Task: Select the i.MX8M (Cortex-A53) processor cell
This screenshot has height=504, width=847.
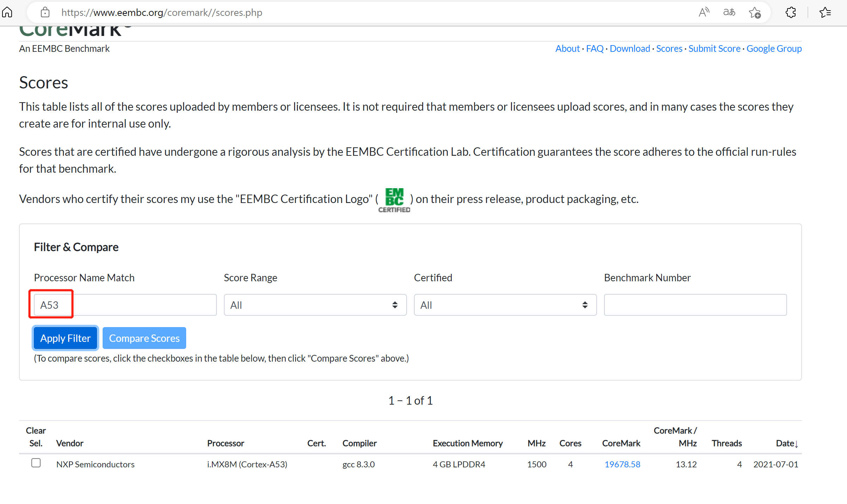Action: click(x=247, y=464)
